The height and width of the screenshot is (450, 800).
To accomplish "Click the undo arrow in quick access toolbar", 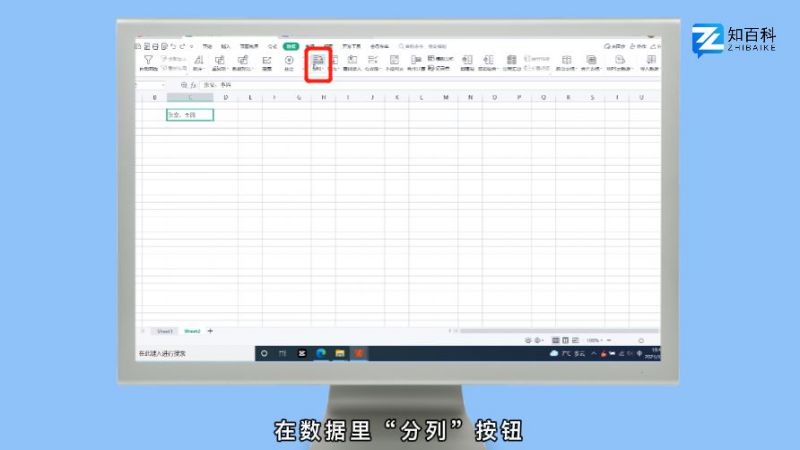I will 172,47.
